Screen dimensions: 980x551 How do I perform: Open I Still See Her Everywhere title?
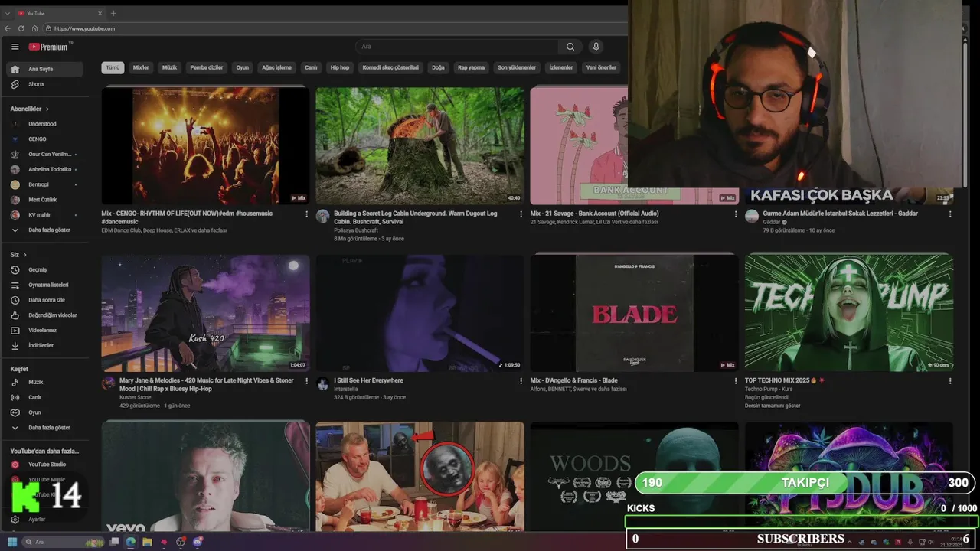tap(368, 380)
